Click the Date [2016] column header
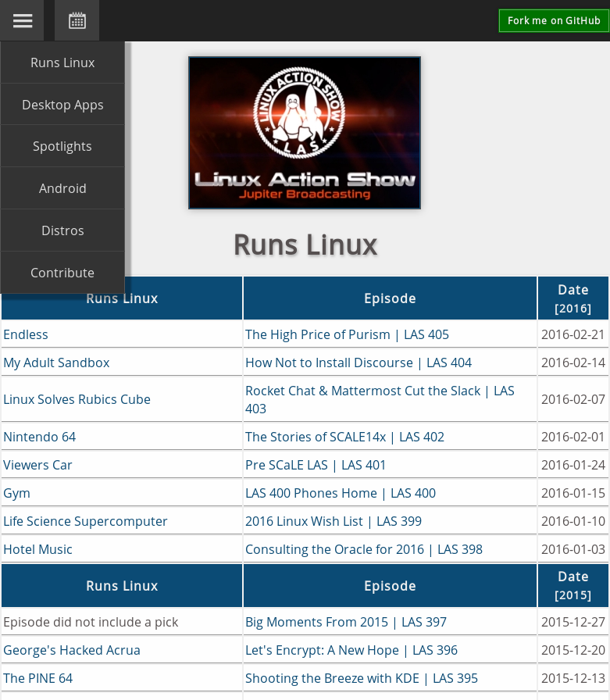The height and width of the screenshot is (700, 610). click(x=573, y=298)
